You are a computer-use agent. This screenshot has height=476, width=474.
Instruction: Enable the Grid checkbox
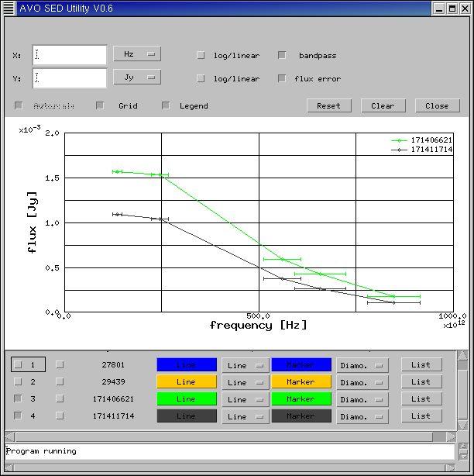(x=100, y=105)
